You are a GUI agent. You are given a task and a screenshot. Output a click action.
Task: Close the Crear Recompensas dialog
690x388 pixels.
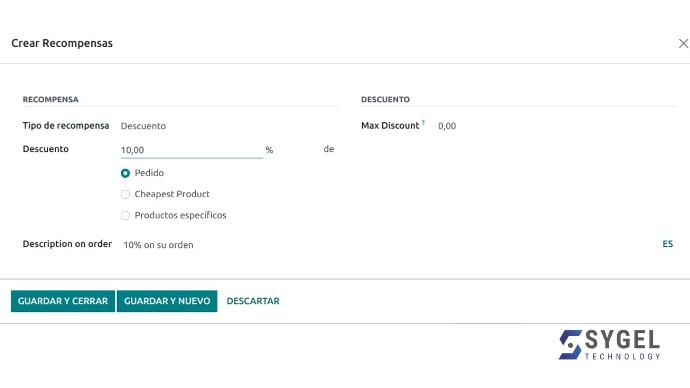tap(683, 43)
